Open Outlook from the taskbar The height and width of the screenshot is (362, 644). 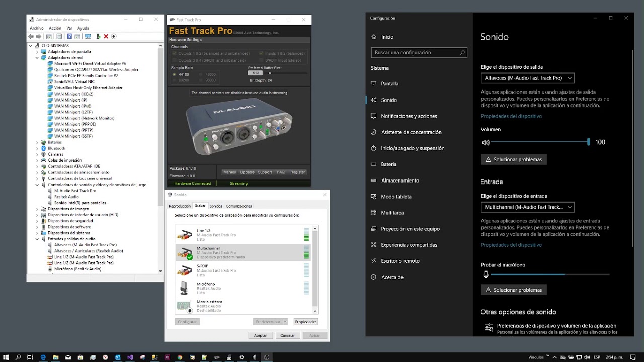point(118,357)
